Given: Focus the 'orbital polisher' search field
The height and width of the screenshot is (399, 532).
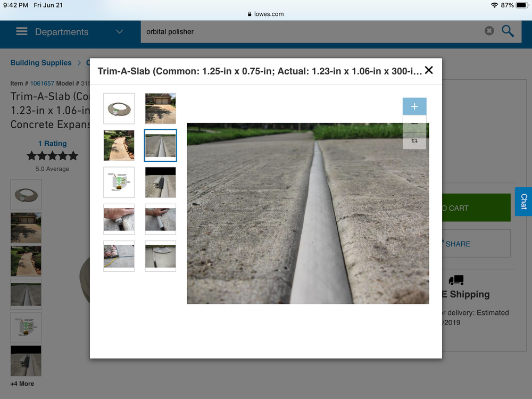Looking at the screenshot, I should 312,31.
